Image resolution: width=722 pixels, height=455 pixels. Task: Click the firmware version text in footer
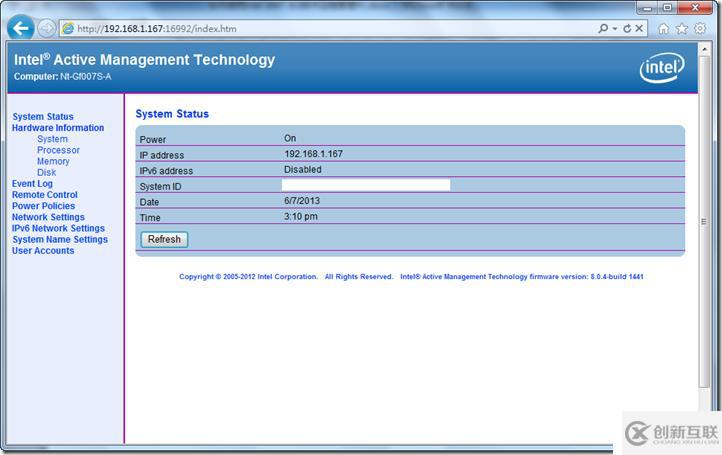[522, 277]
